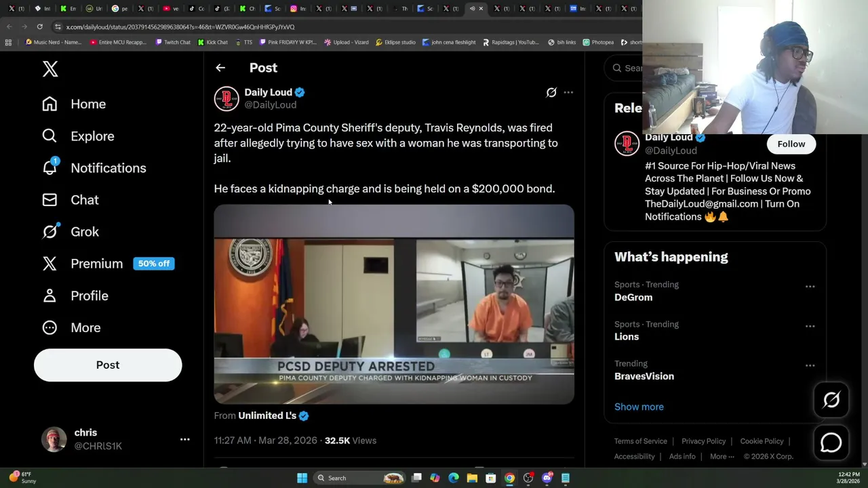
Task: Open Entire MCU Recapp bookmark
Action: (x=118, y=42)
